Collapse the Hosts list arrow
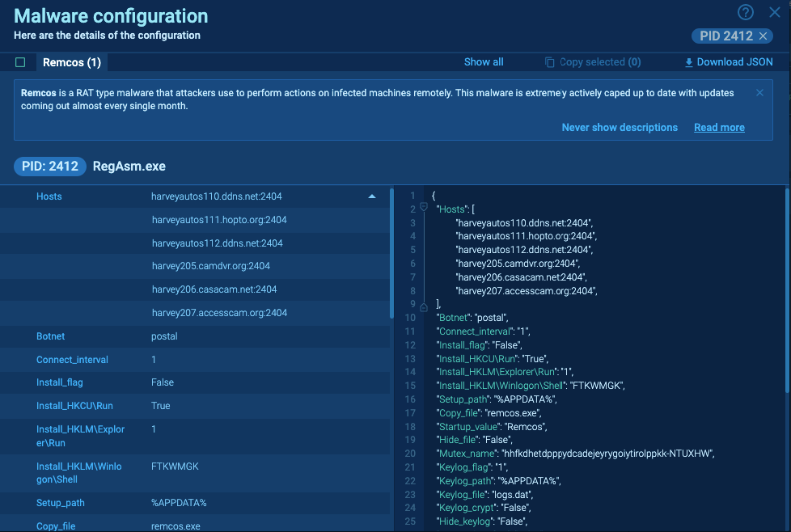791x532 pixels. click(372, 196)
